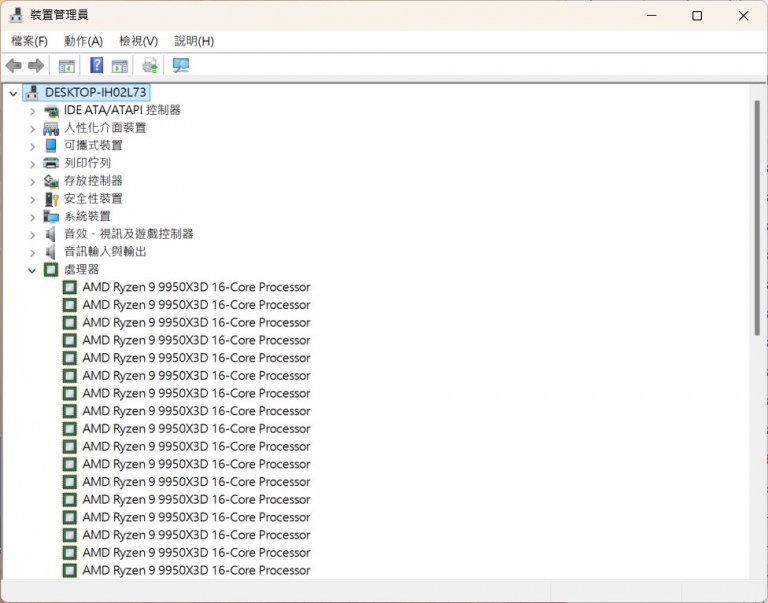Click the update driver software toolbar icon

(x=150, y=65)
